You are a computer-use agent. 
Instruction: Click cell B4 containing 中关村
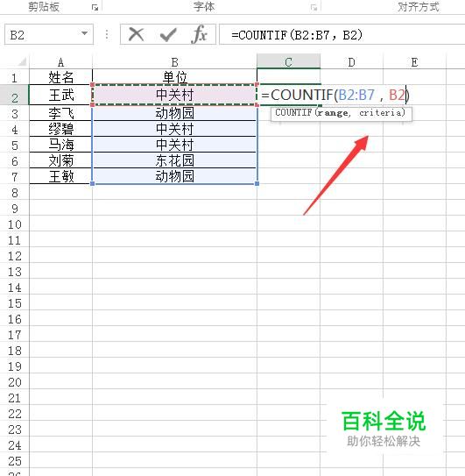pos(175,129)
